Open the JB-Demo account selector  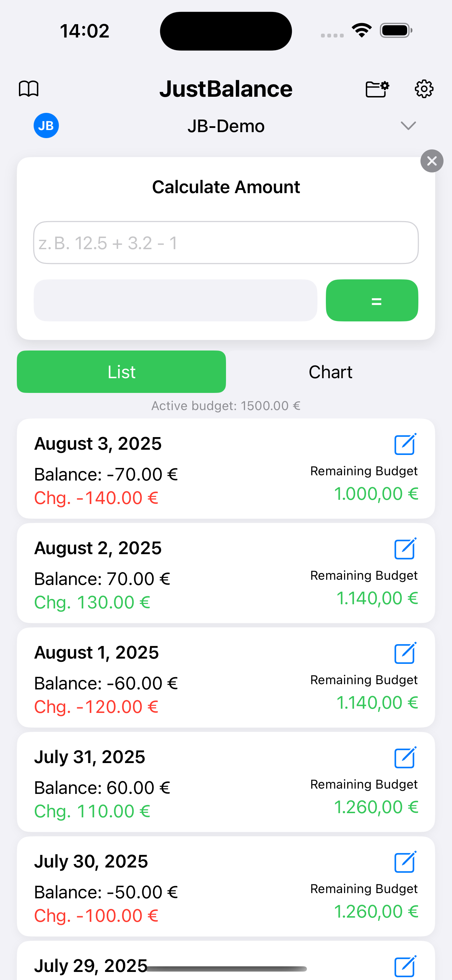[226, 126]
